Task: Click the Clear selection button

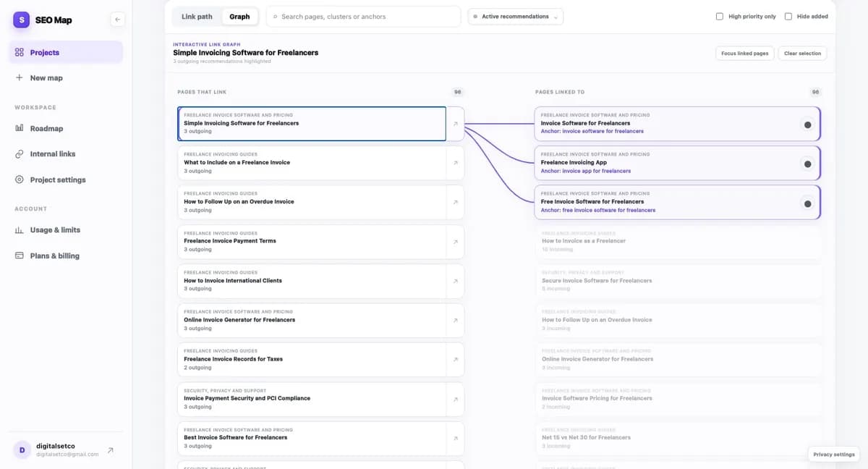Action: pos(802,54)
